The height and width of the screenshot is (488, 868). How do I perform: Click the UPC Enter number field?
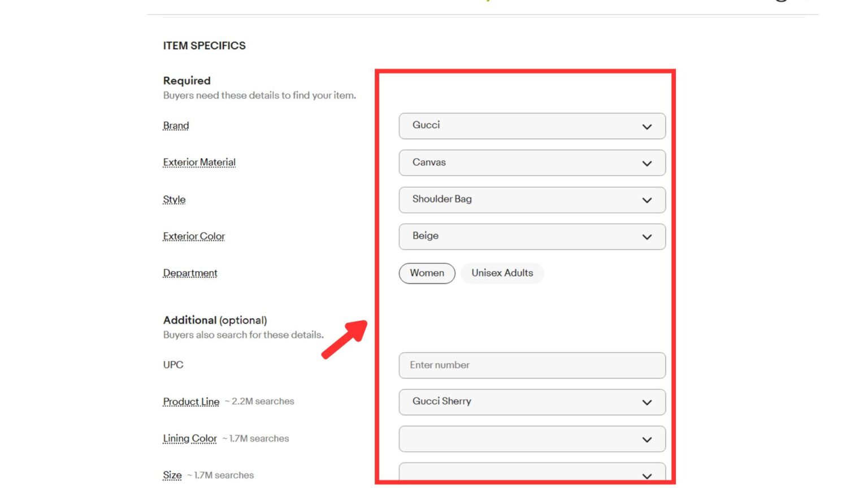point(531,365)
